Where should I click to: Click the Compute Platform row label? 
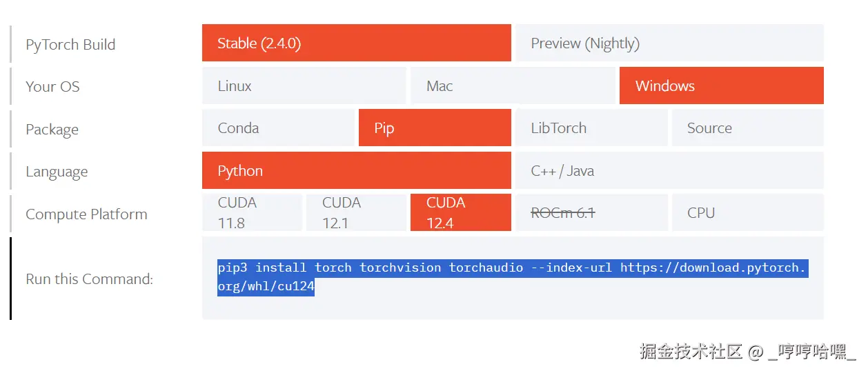[86, 214]
